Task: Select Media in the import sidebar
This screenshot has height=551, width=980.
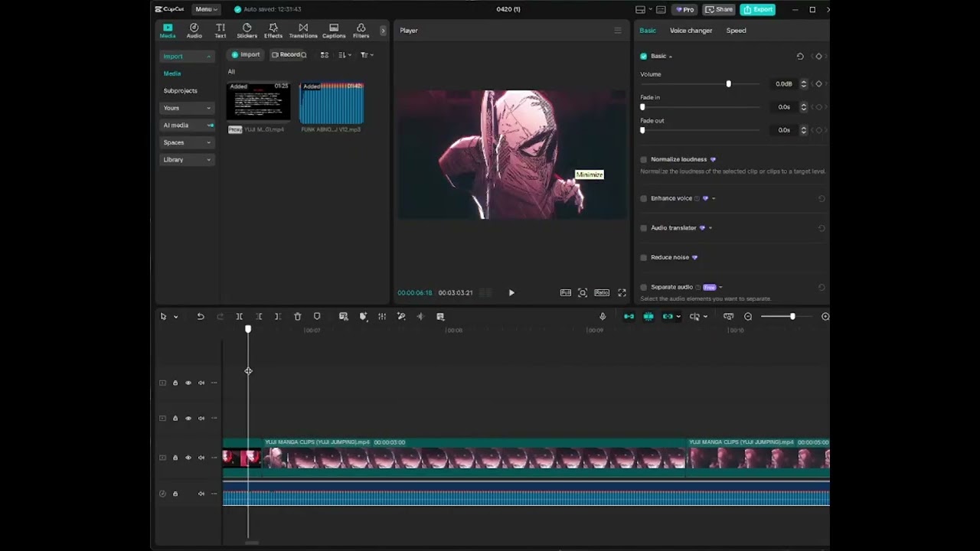Action: pyautogui.click(x=172, y=73)
